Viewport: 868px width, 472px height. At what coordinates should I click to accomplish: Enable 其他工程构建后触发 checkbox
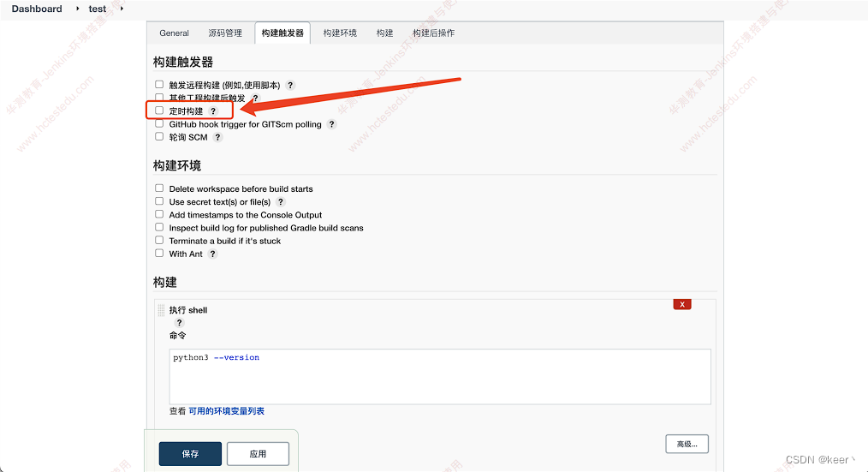pos(159,98)
